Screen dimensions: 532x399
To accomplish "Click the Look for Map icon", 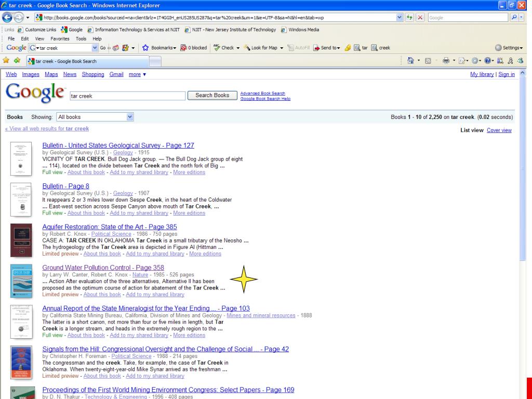I will [247, 48].
